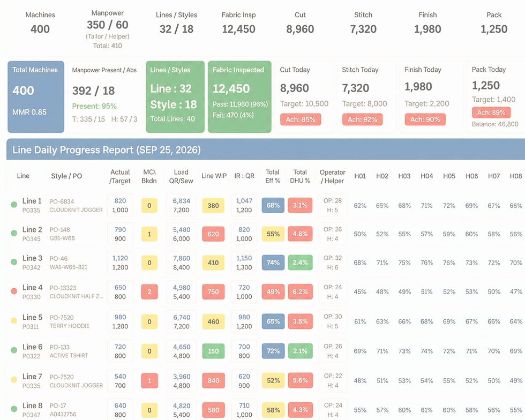Click the Line 1 WIP value 380
This screenshot has height=420, width=525.
tap(213, 205)
